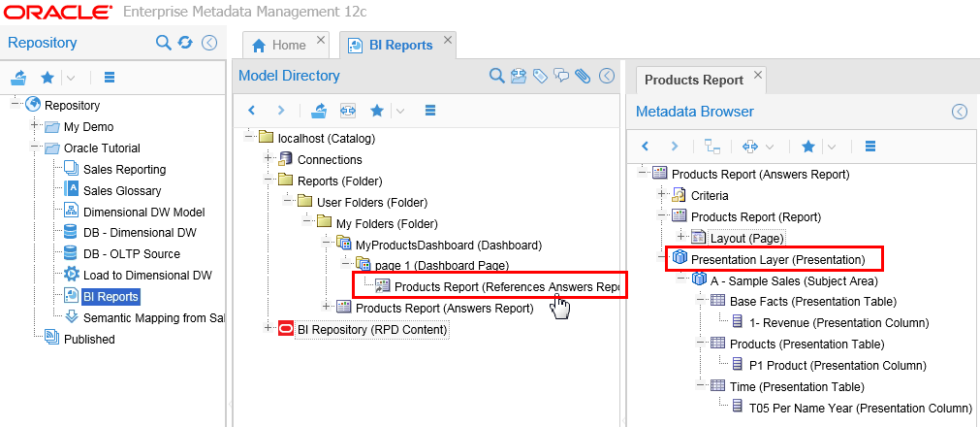980x427 pixels.
Task: Select 1- Revenue (Presentation Column)
Action: click(x=838, y=323)
